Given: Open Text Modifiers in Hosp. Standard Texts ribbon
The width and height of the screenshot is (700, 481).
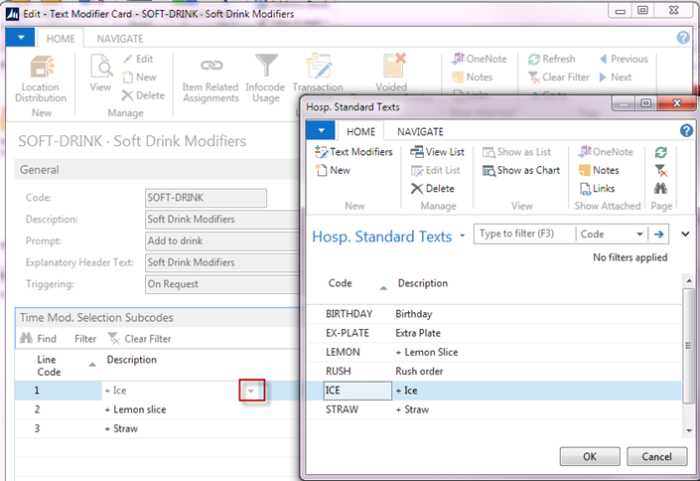Looking at the screenshot, I should [353, 152].
